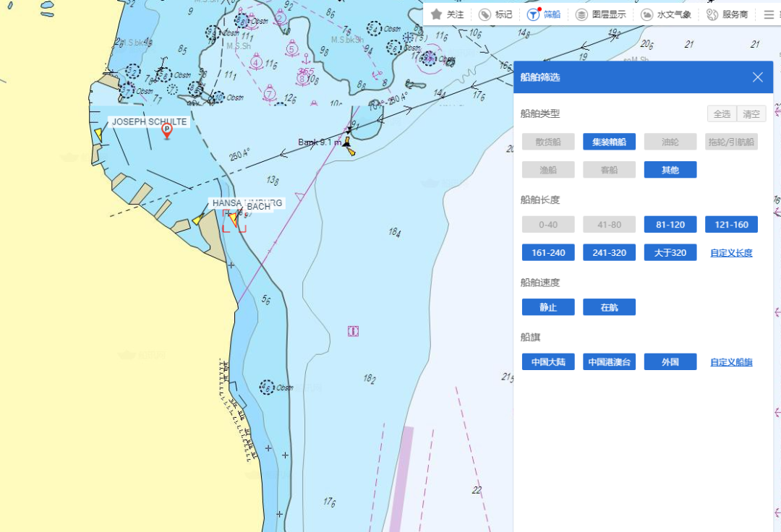Click 清空 to clear ship types
Image resolution: width=781 pixels, height=532 pixels.
point(751,114)
